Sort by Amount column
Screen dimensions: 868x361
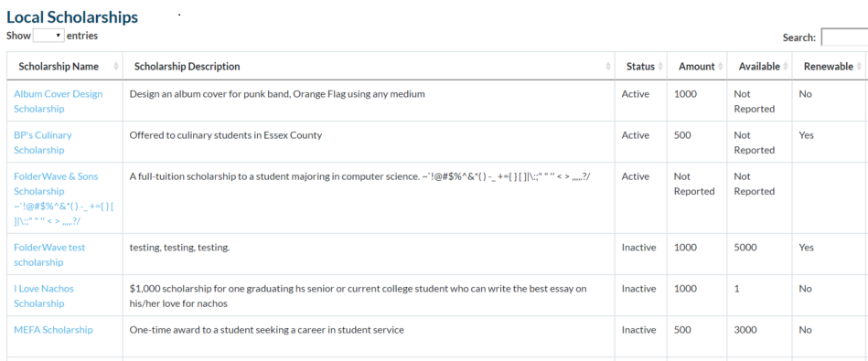[x=697, y=67]
